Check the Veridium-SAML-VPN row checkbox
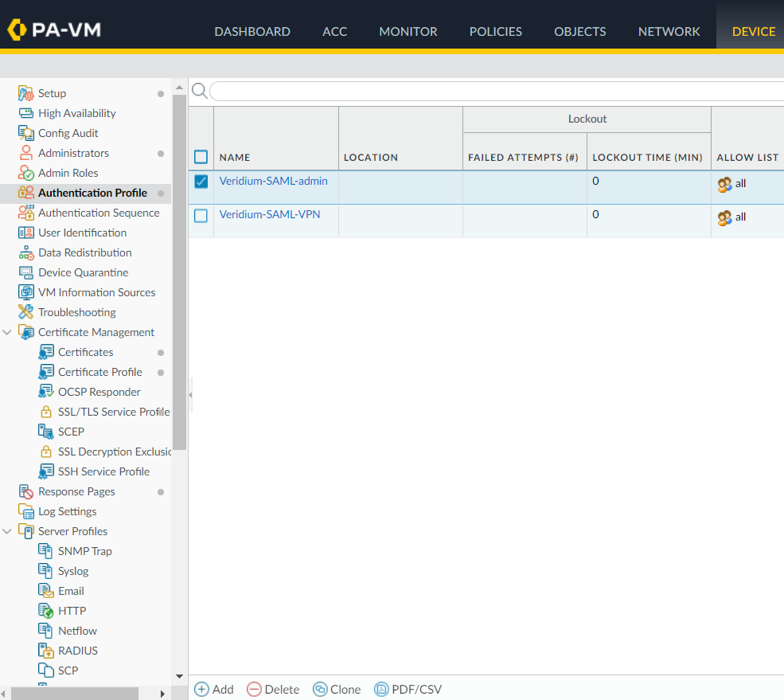 coord(201,216)
